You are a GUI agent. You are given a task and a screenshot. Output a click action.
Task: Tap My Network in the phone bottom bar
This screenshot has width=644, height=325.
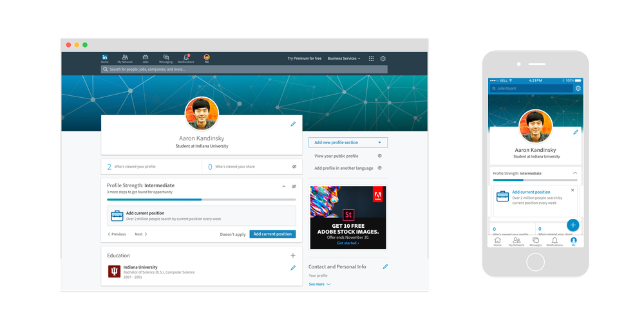pyautogui.click(x=516, y=242)
